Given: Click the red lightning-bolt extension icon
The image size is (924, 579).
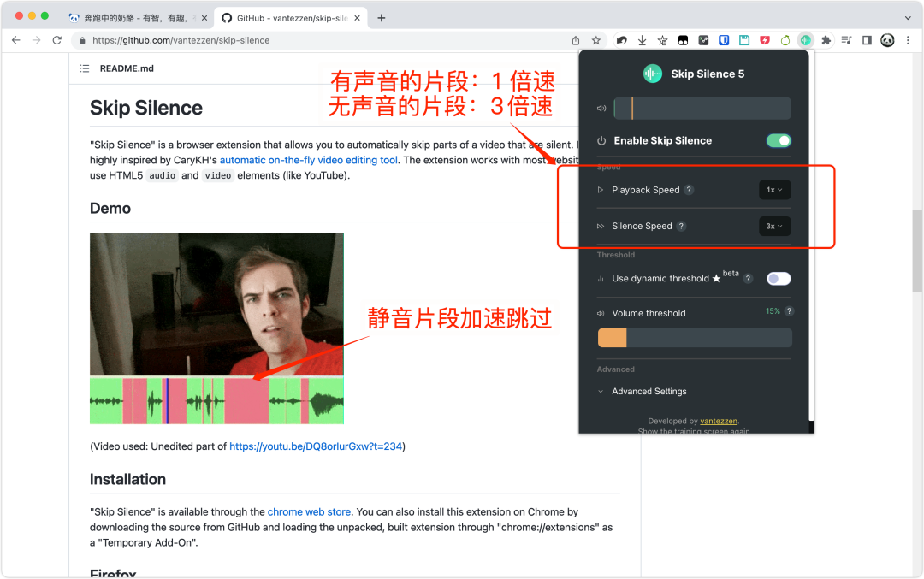Looking at the screenshot, I should click(x=765, y=40).
